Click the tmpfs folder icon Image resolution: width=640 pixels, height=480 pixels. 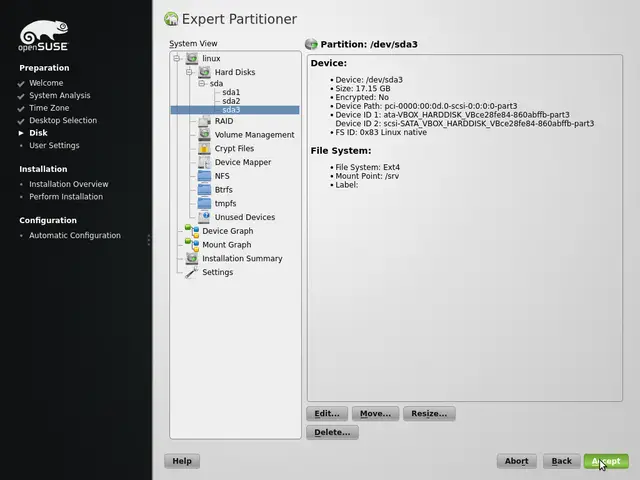204,203
